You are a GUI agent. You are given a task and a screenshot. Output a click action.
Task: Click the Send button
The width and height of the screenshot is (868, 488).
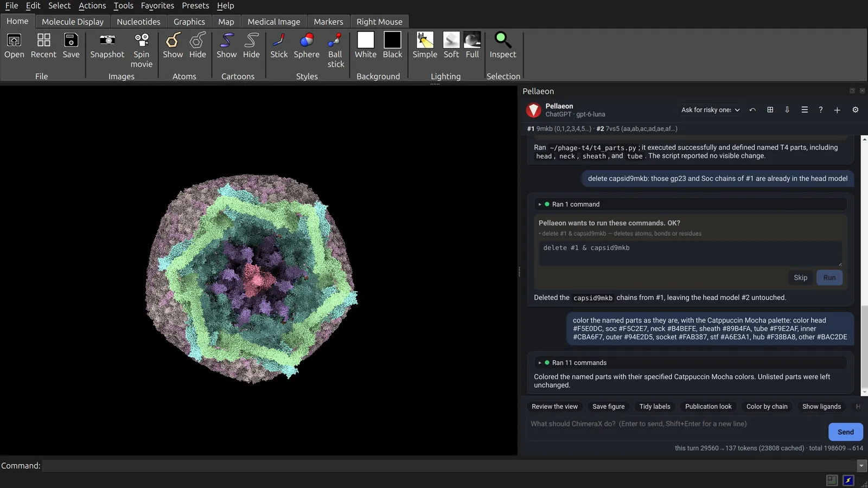(846, 432)
